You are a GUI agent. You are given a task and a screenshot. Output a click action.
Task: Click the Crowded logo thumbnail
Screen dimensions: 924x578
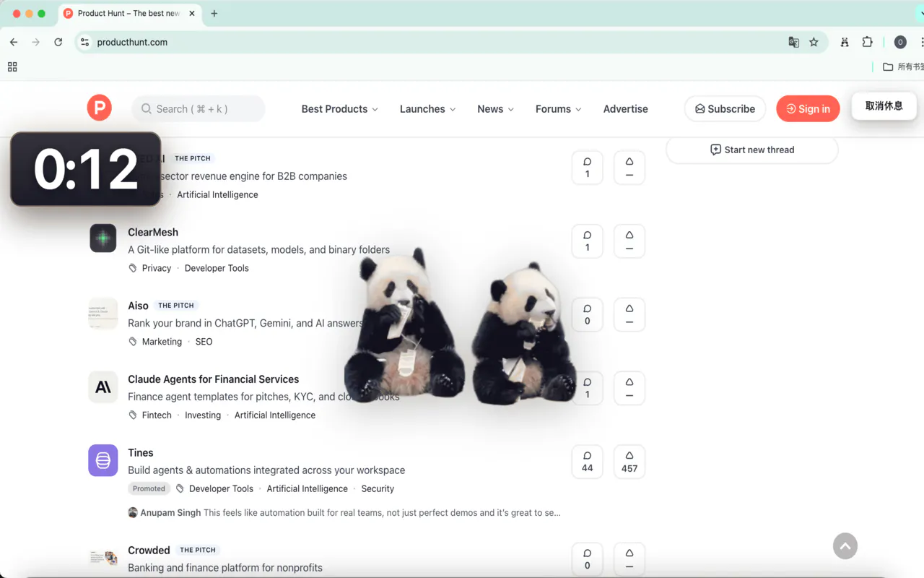click(x=103, y=558)
